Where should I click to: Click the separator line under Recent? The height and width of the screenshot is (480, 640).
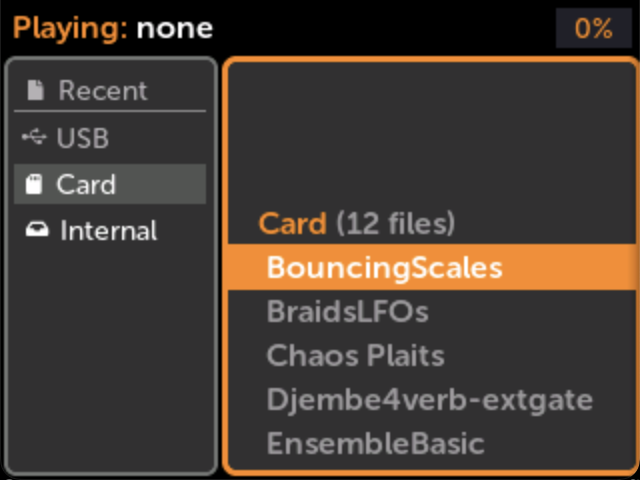[x=110, y=111]
